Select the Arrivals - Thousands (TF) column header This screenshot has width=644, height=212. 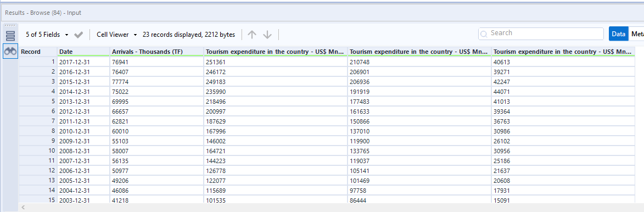pos(156,52)
